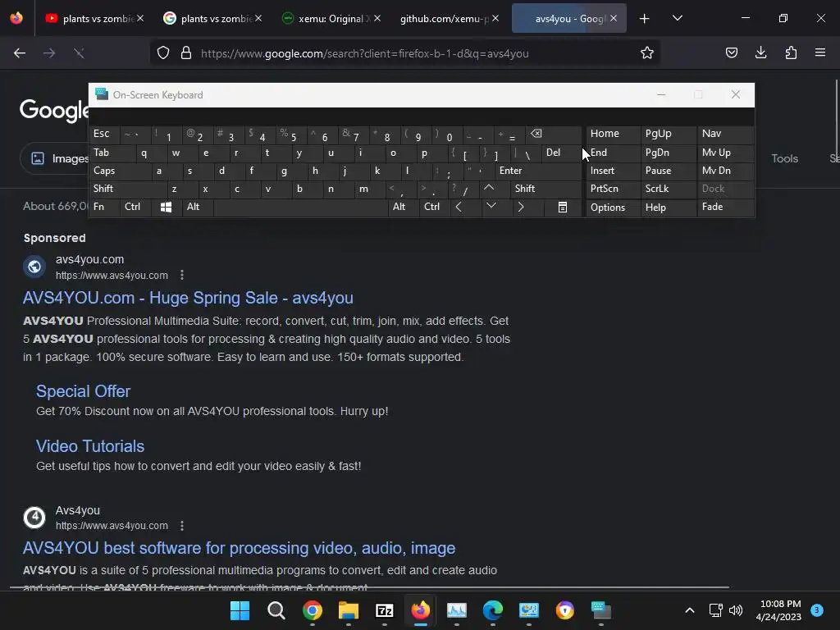Image resolution: width=840 pixels, height=630 pixels.
Task: Save page to Pocket icon
Action: click(731, 53)
